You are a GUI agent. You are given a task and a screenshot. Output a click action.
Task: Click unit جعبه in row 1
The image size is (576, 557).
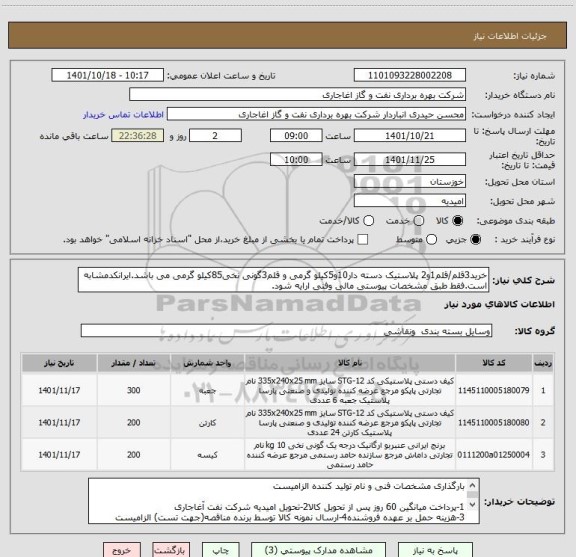point(208,391)
